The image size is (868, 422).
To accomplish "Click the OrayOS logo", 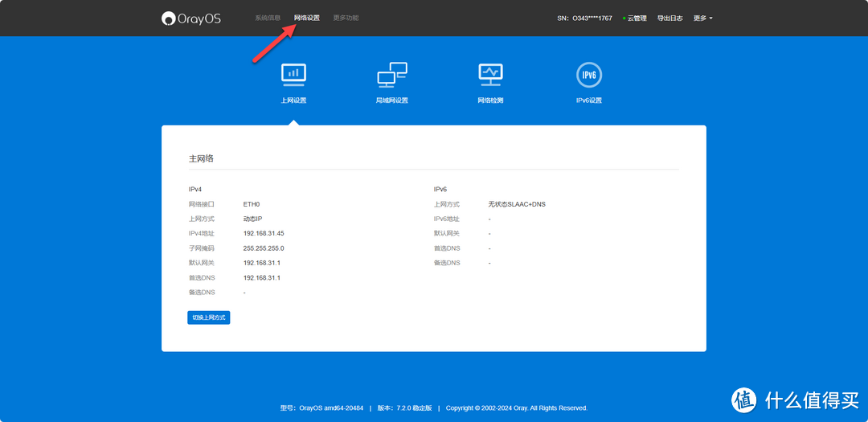I will click(190, 18).
